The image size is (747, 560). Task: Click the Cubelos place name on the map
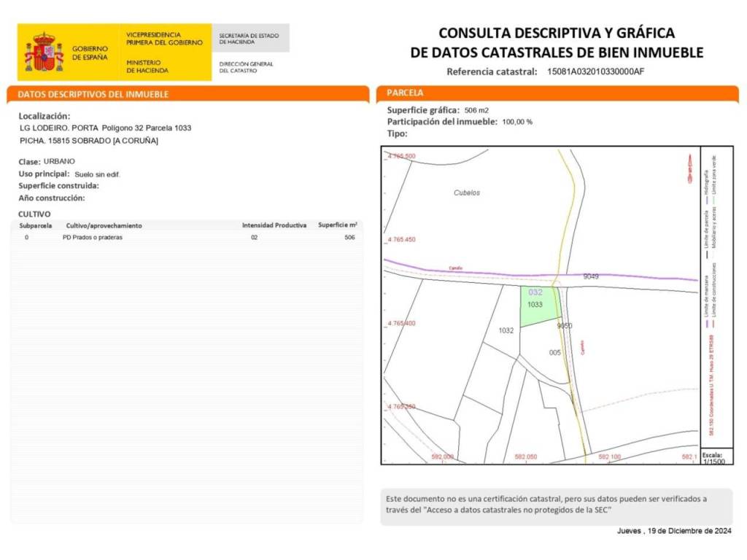click(467, 193)
